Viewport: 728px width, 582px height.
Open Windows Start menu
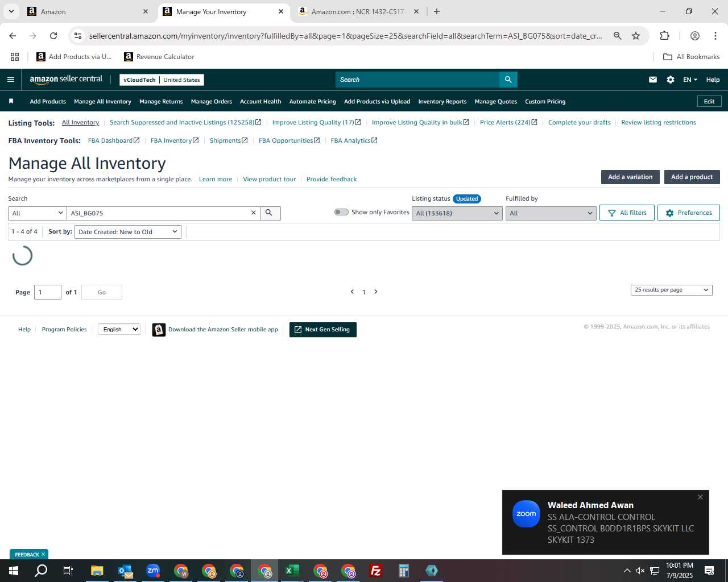(x=14, y=571)
